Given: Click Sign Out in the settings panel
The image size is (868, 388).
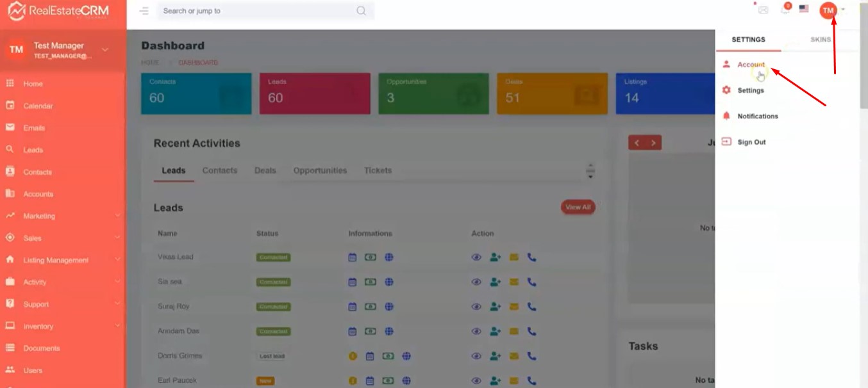Looking at the screenshot, I should coord(751,142).
